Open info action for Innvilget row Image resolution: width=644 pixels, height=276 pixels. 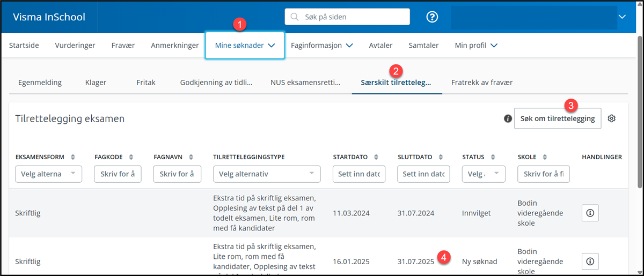click(590, 213)
